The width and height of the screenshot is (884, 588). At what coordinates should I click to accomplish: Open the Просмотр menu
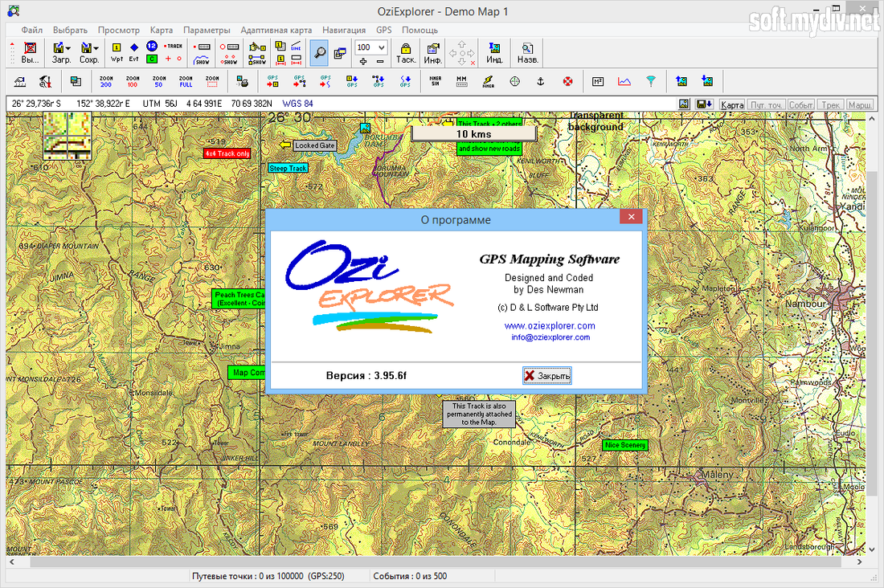pyautogui.click(x=118, y=30)
